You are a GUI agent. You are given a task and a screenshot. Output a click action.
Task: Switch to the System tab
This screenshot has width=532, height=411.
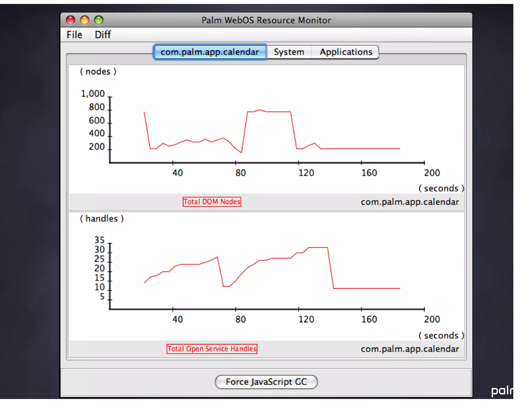pyautogui.click(x=289, y=52)
